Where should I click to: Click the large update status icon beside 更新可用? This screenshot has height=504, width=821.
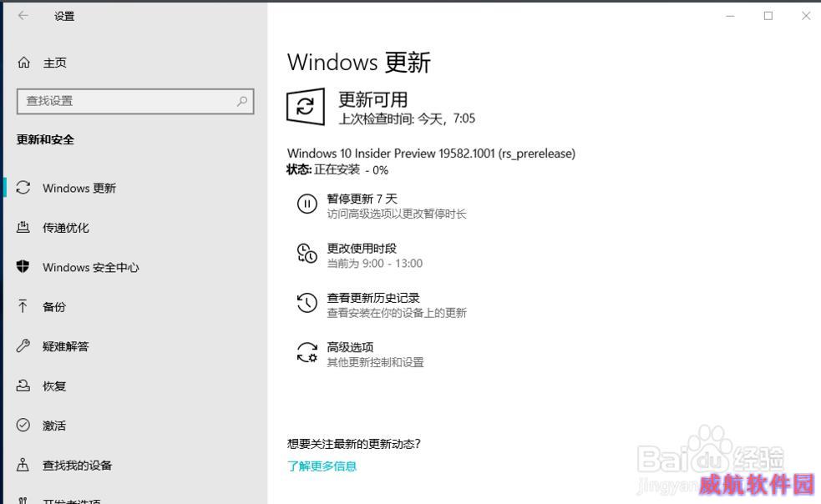306,107
